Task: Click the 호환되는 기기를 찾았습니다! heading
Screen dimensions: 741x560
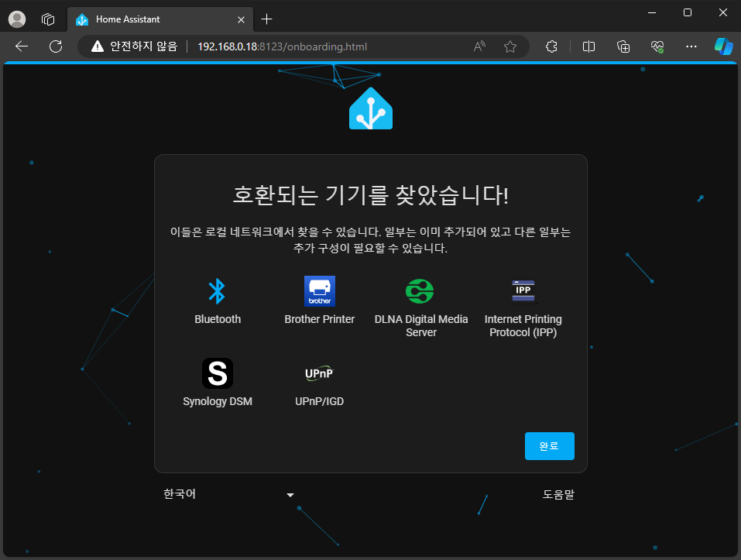Action: tap(371, 194)
